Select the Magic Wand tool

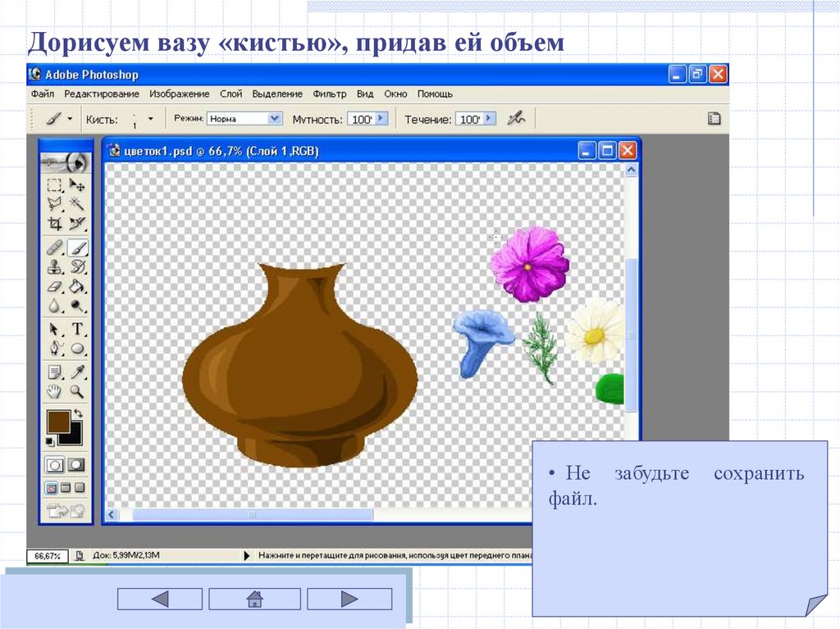point(77,203)
